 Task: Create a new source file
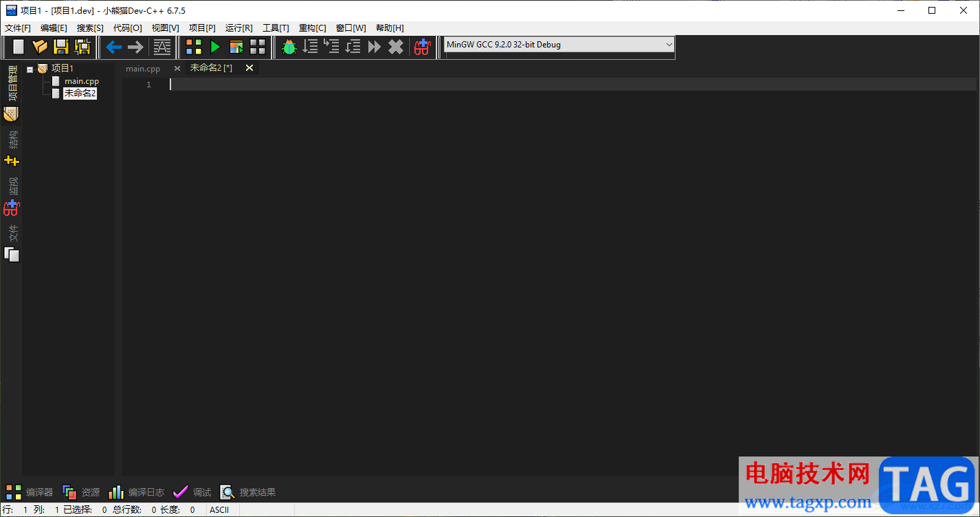[19, 47]
